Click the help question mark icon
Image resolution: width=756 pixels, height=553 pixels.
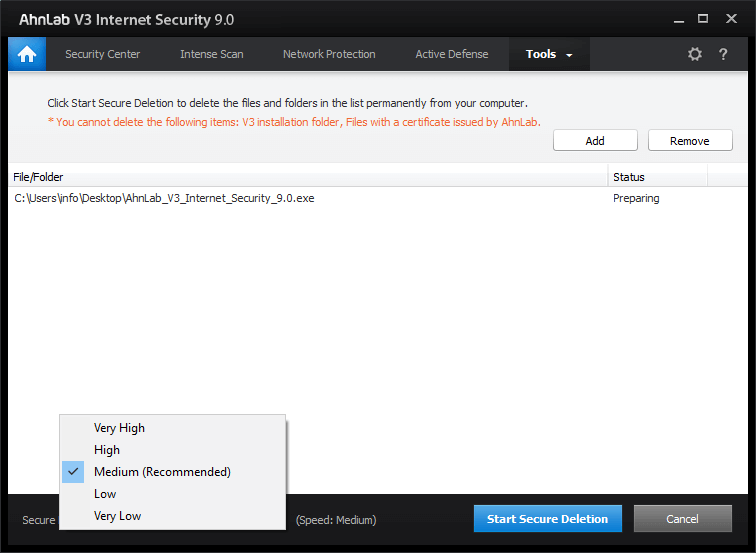point(723,54)
